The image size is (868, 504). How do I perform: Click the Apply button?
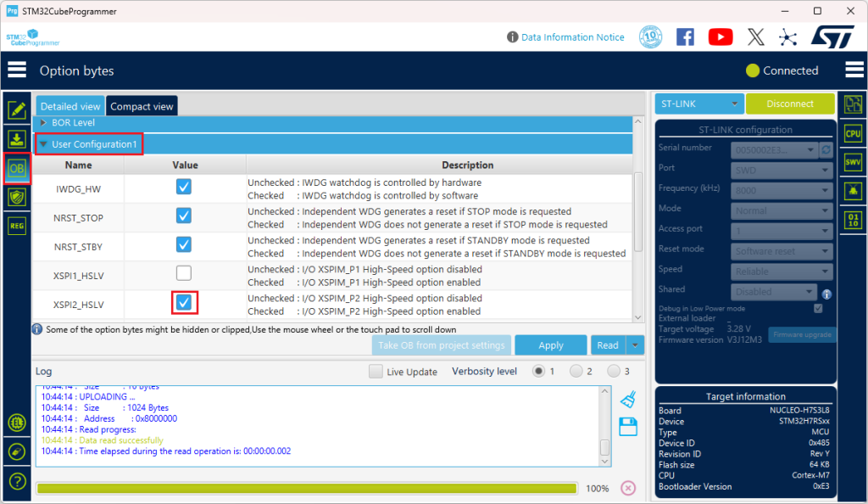(x=551, y=345)
